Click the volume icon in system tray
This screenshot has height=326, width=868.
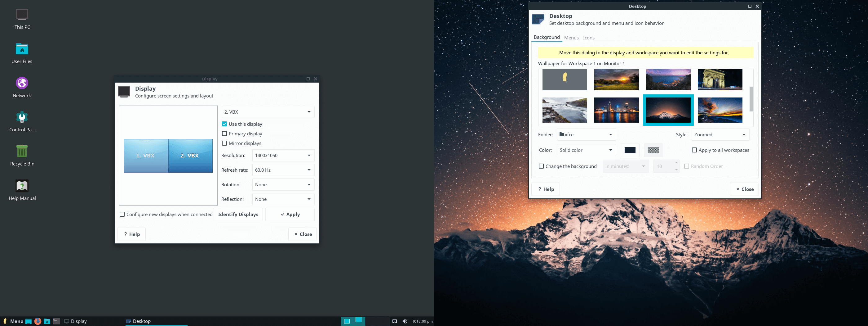coord(405,321)
